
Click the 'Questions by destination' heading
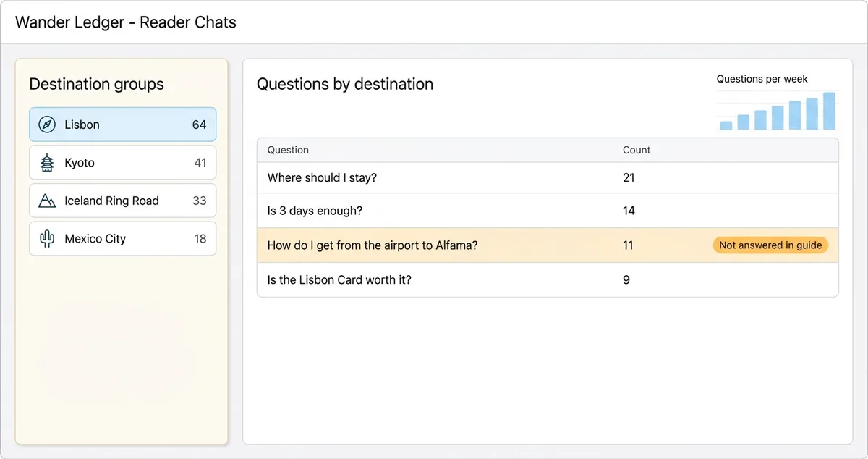(x=345, y=84)
